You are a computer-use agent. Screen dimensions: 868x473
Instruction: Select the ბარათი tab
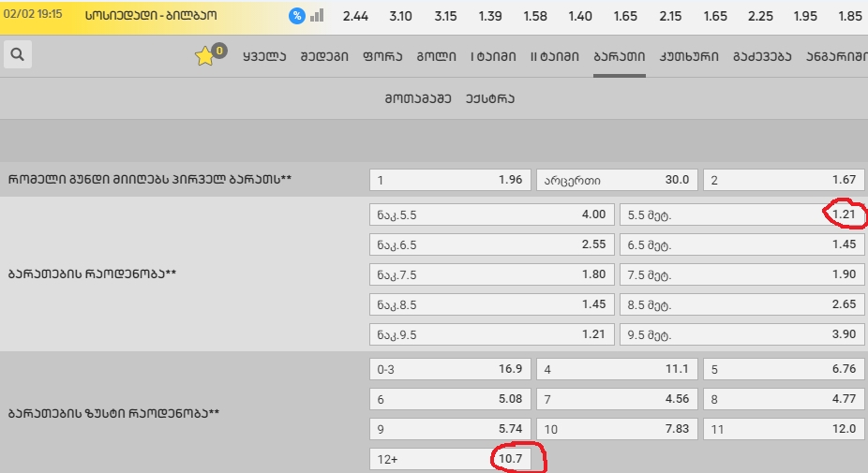(620, 56)
